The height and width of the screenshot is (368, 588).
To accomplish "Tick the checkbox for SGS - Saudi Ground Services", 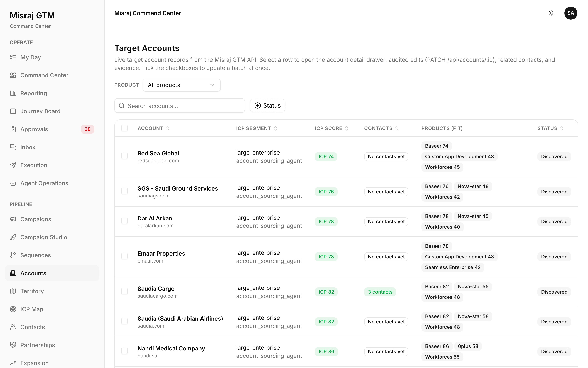I will 124,191.
